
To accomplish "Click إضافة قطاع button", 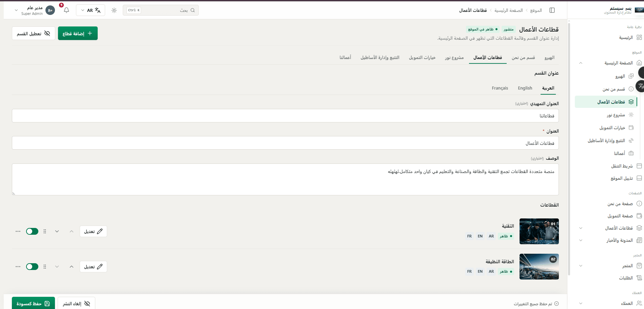I will [78, 33].
